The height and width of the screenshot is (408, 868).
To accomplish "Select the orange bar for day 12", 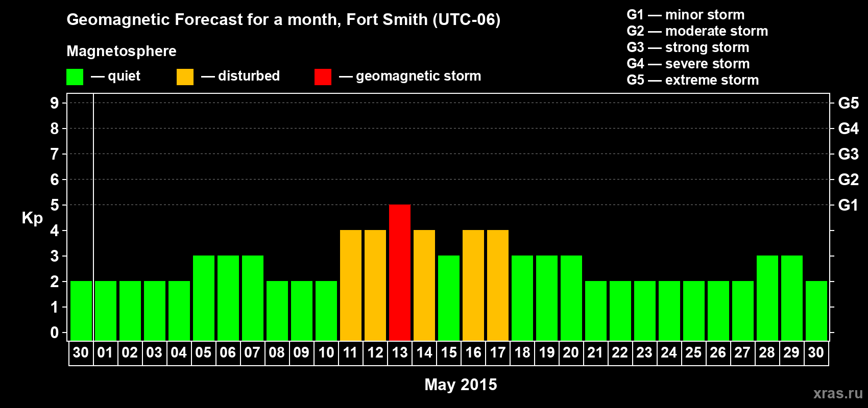I will pyautogui.click(x=375, y=286).
